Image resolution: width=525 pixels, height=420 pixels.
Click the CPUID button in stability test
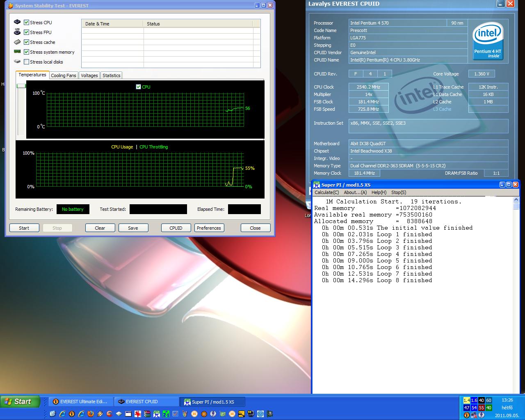(176, 228)
